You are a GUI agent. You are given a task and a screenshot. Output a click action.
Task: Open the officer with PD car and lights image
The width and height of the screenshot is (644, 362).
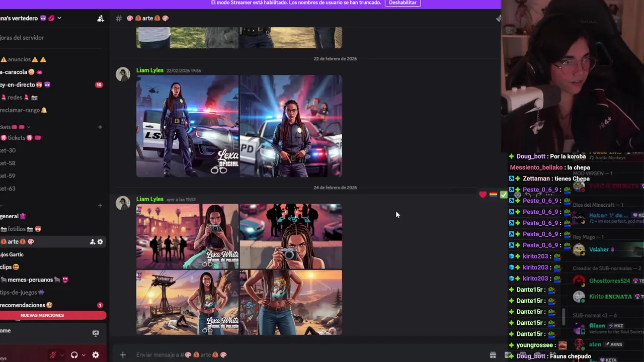(x=291, y=126)
